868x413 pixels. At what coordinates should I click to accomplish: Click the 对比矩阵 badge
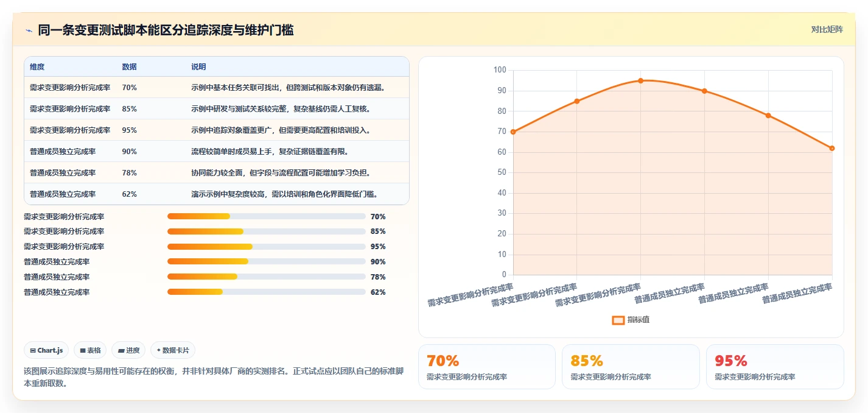tap(827, 29)
